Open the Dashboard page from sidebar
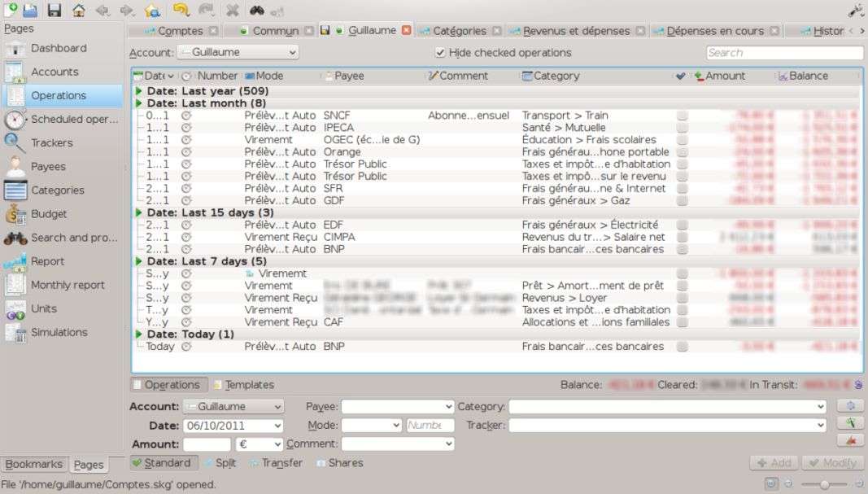The width and height of the screenshot is (868, 494). click(58, 48)
